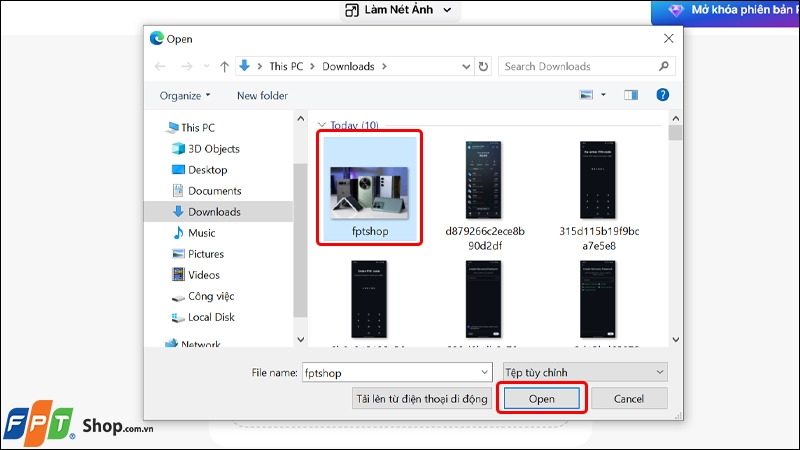Click the Videos filmstrip icon
800x450 pixels.
coord(178,275)
